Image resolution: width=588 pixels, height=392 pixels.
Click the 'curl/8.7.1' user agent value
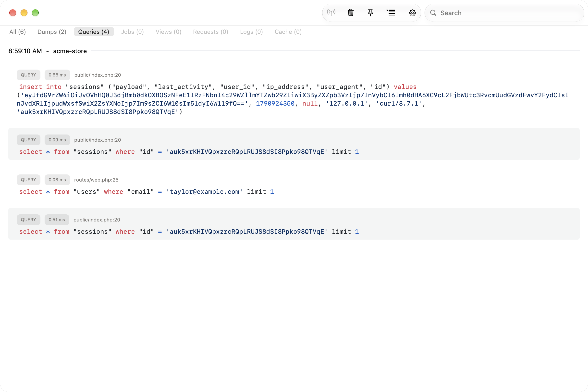(399, 103)
